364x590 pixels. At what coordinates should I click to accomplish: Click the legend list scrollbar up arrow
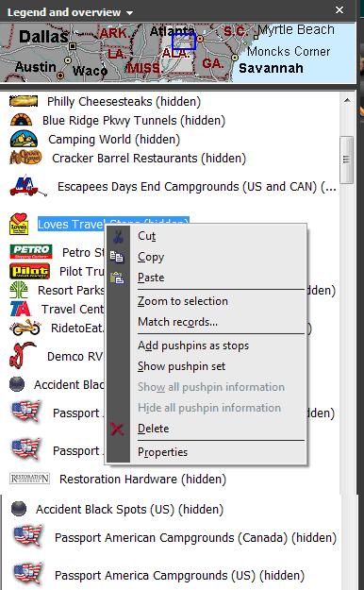coord(347,100)
